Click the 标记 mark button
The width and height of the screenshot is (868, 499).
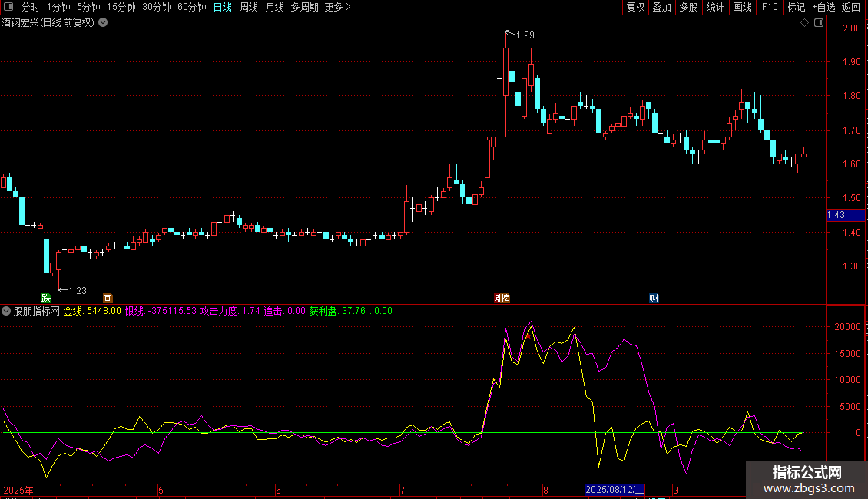[796, 7]
